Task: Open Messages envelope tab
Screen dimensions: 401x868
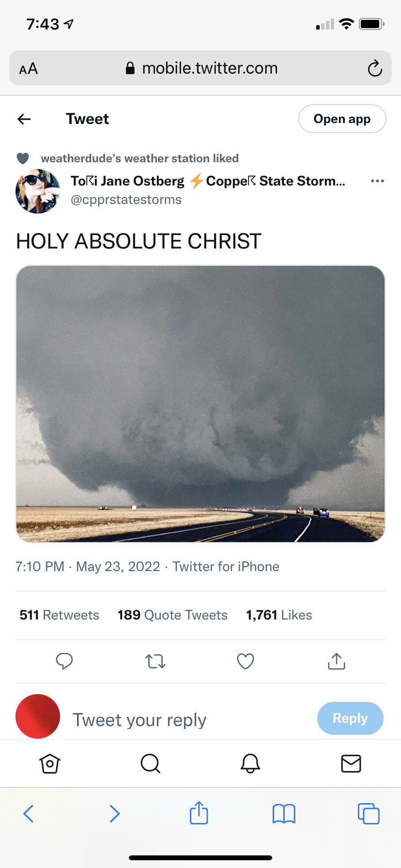Action: click(351, 764)
